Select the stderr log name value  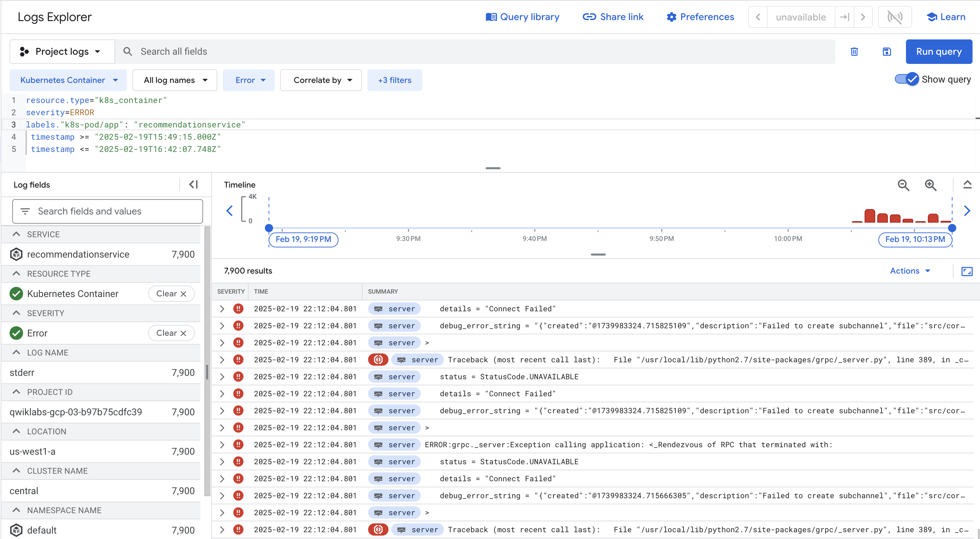point(102,373)
